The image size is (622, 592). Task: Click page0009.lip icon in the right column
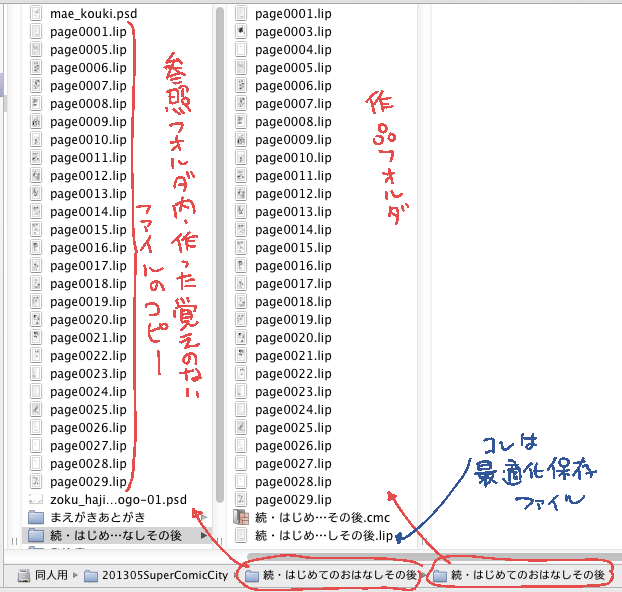click(240, 139)
